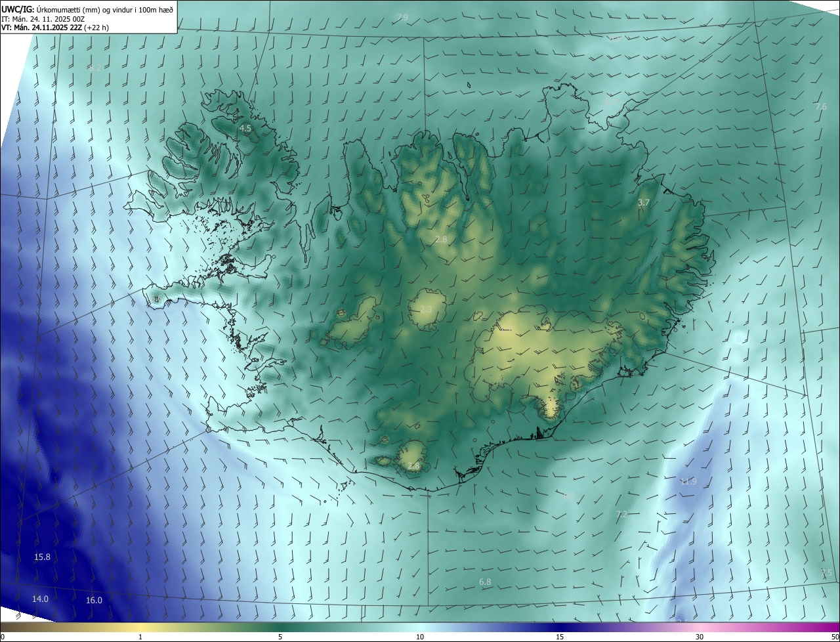Click the 2.8 value in north-central Iceland
Image resolution: width=840 pixels, height=642 pixels.
point(441,240)
